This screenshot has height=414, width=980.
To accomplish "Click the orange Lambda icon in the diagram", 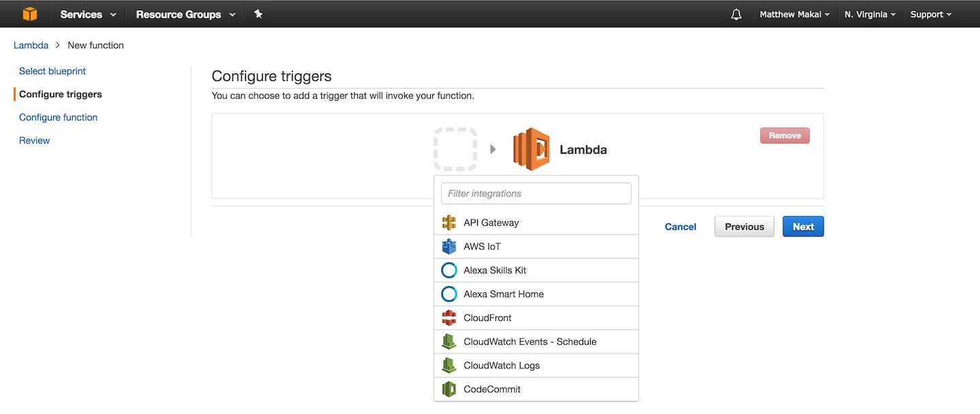I will point(530,149).
